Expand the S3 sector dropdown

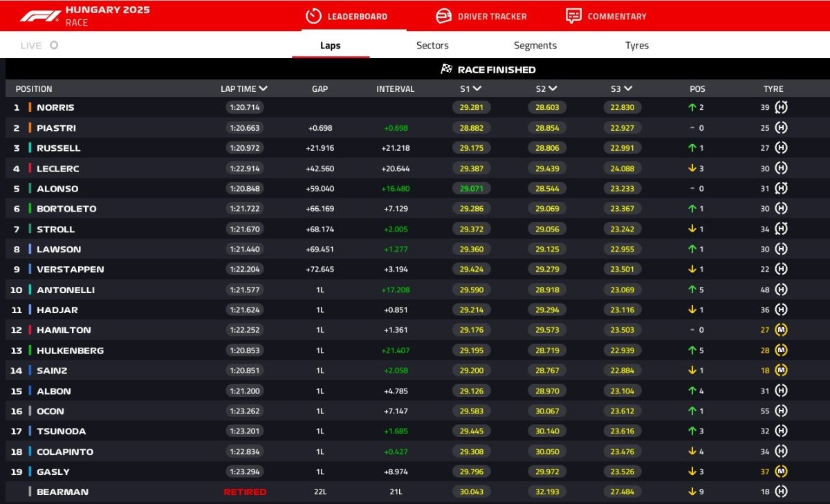coord(628,88)
